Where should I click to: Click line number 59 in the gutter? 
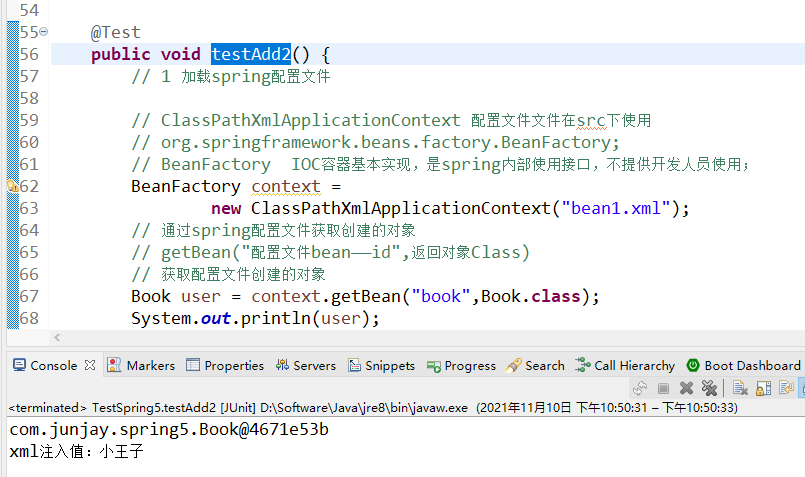coord(29,120)
